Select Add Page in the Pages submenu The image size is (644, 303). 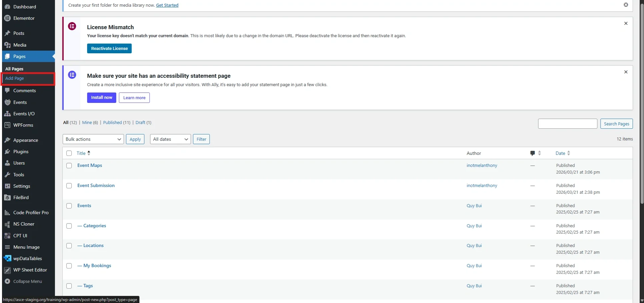(x=15, y=78)
